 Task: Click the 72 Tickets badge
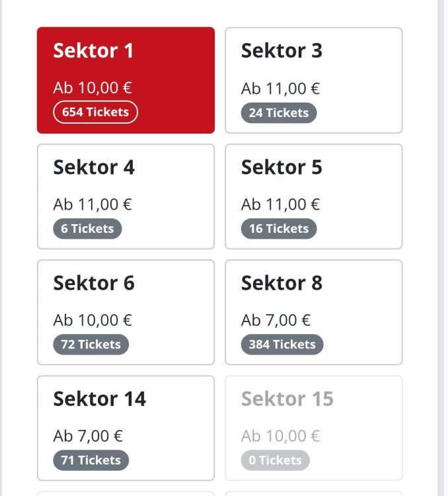click(91, 345)
